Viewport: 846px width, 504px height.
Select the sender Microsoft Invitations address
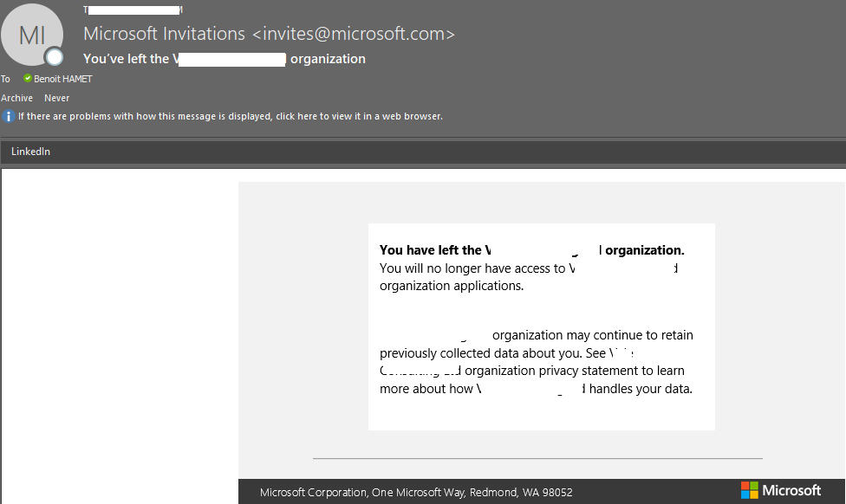tap(269, 35)
